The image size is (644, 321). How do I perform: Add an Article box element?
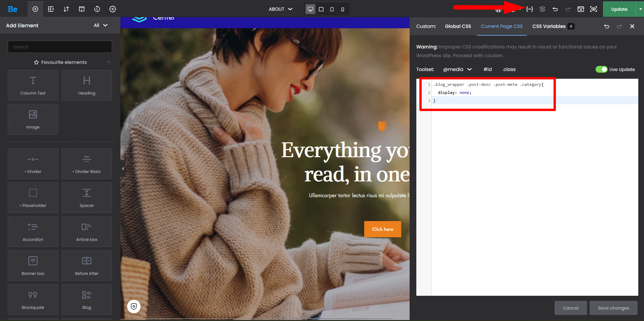click(87, 231)
